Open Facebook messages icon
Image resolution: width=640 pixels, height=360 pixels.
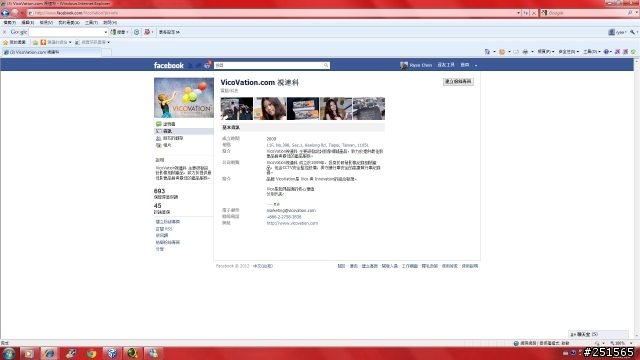tap(198, 65)
